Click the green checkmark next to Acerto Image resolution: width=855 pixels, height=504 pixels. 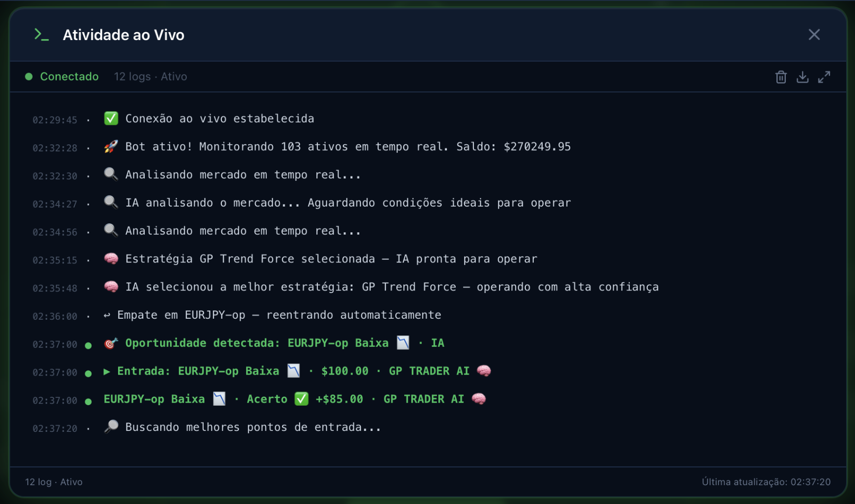[301, 399]
